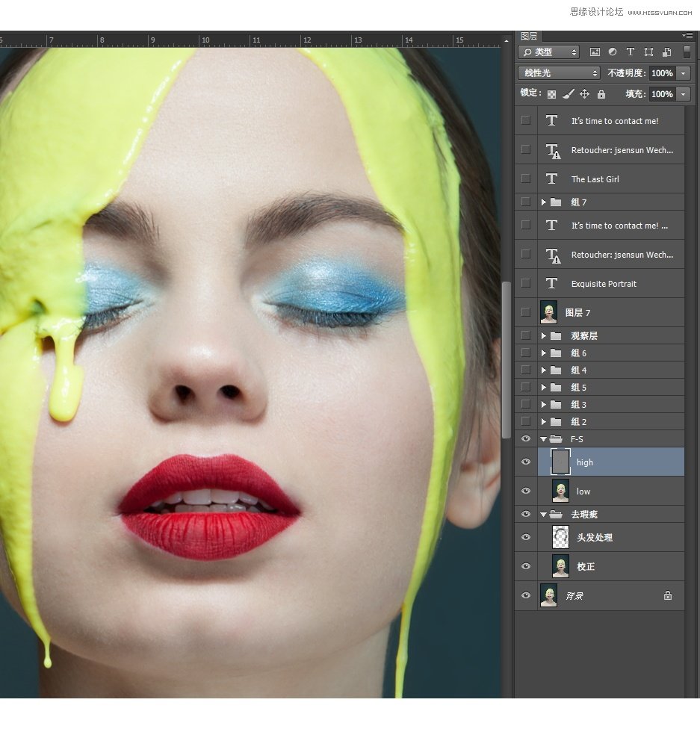Click the lock all padlock icon
Screen dimensions: 700x729
click(x=601, y=94)
